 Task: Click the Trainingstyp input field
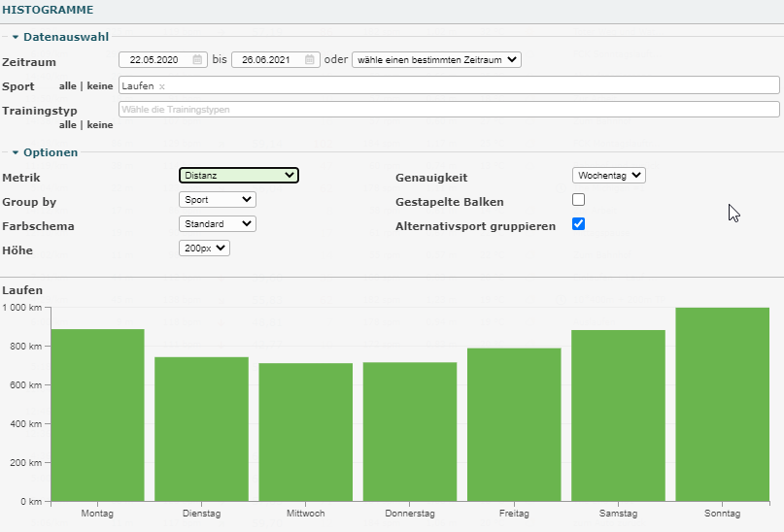coord(449,110)
